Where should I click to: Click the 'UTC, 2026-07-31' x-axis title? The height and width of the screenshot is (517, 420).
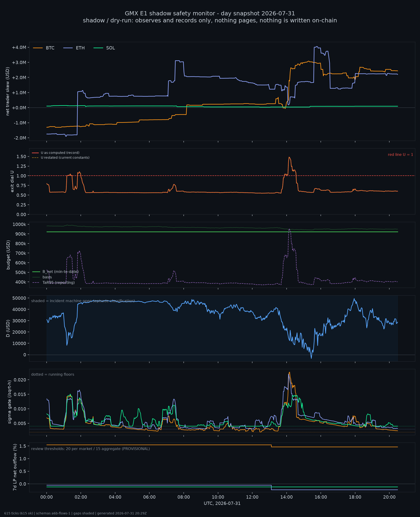(222, 503)
